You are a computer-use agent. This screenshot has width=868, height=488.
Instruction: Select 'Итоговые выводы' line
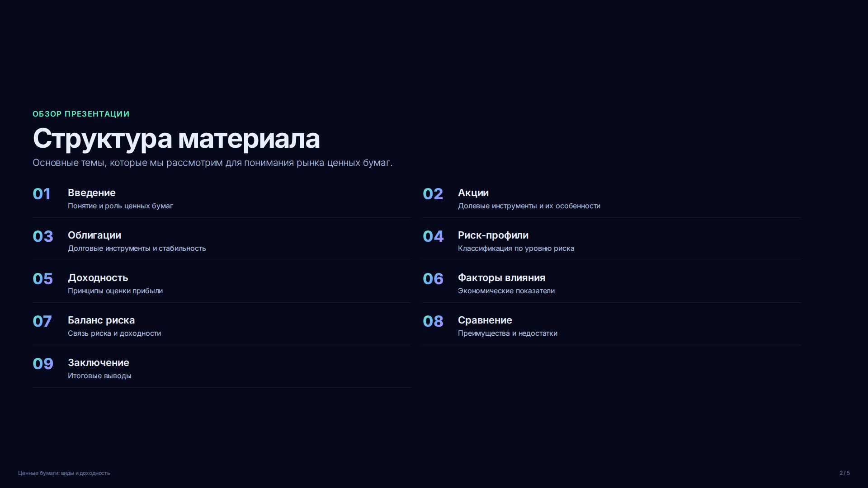coord(99,376)
